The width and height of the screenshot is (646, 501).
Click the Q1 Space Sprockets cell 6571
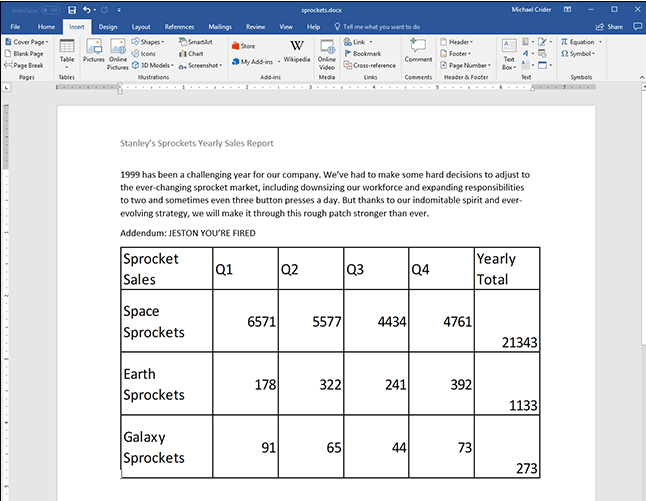[x=244, y=321]
